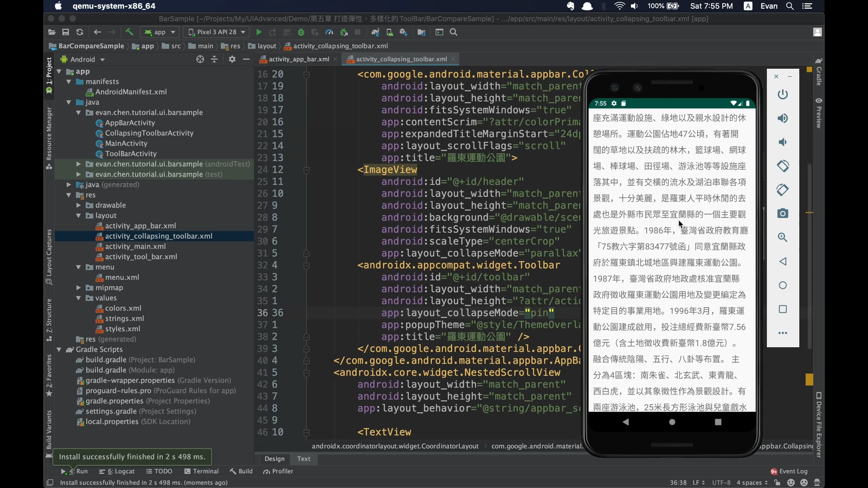
Task: Select the Debug app bug icon
Action: click(x=301, y=32)
